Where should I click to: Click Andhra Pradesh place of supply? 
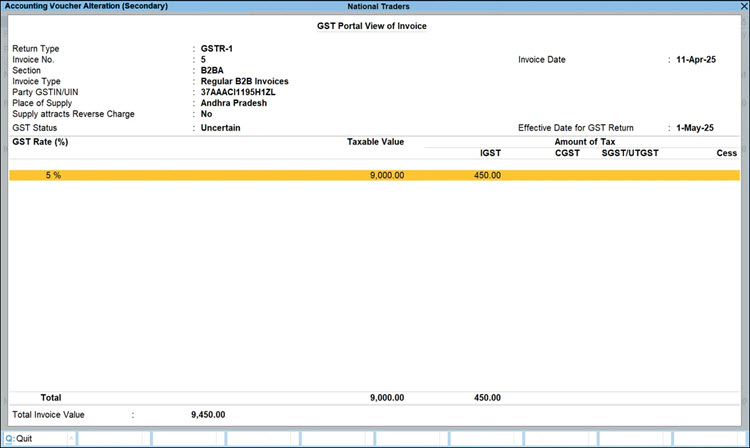(x=234, y=103)
